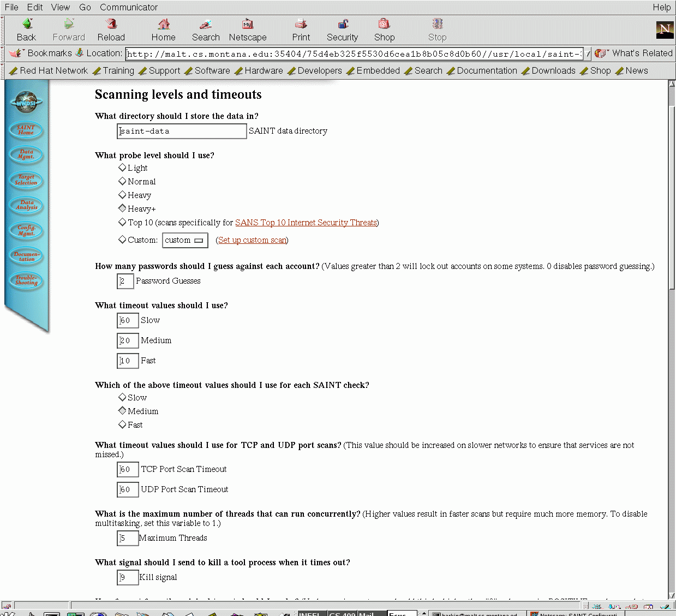676x616 pixels.
Task: Open SAINT Home sidebar button
Action: point(26,130)
